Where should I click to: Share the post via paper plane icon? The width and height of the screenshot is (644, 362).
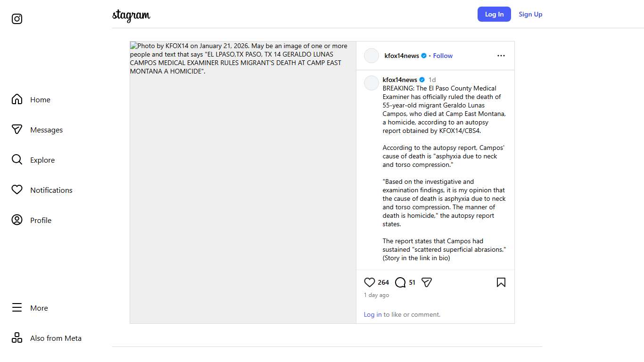[427, 282]
